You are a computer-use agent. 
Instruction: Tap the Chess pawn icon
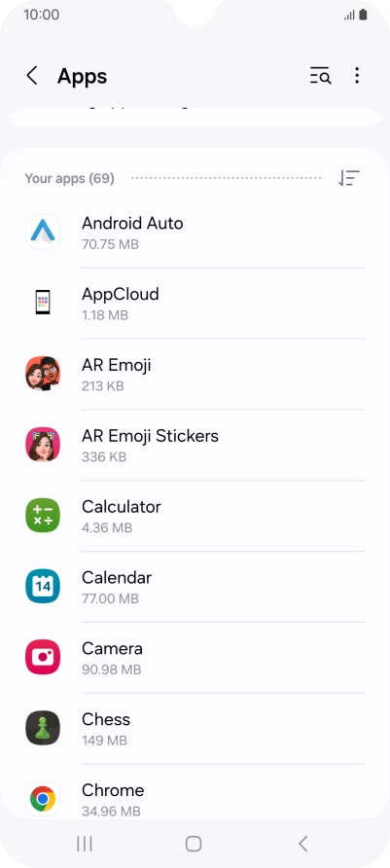[x=43, y=728]
